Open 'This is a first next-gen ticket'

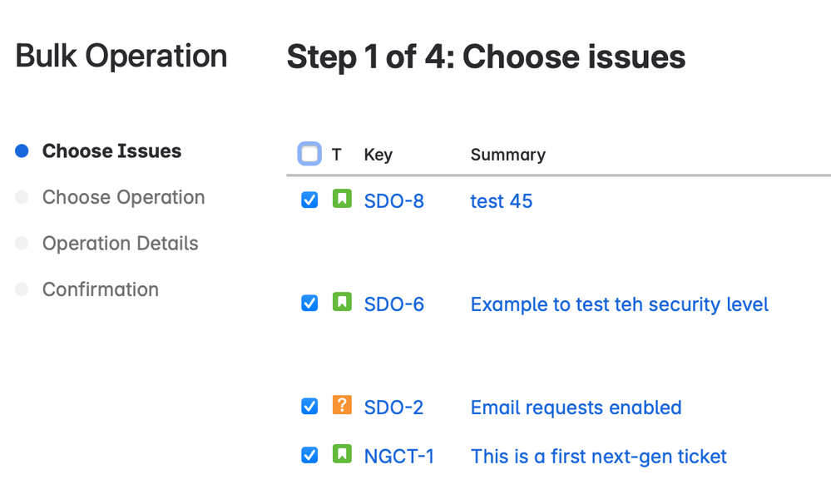(x=598, y=457)
